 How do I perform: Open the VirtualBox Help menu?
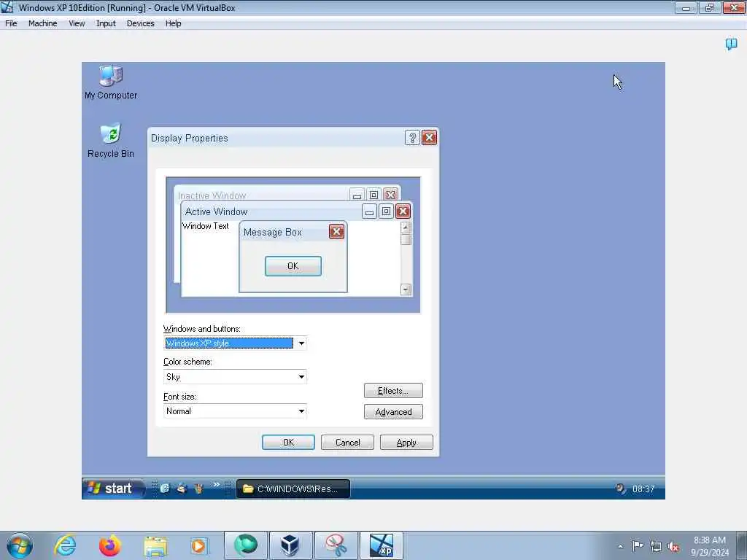[174, 23]
